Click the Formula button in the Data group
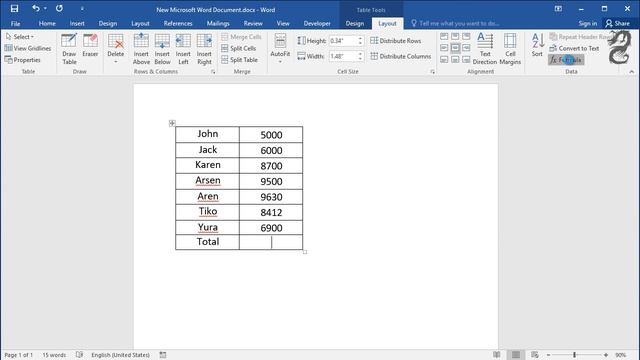 (566, 60)
